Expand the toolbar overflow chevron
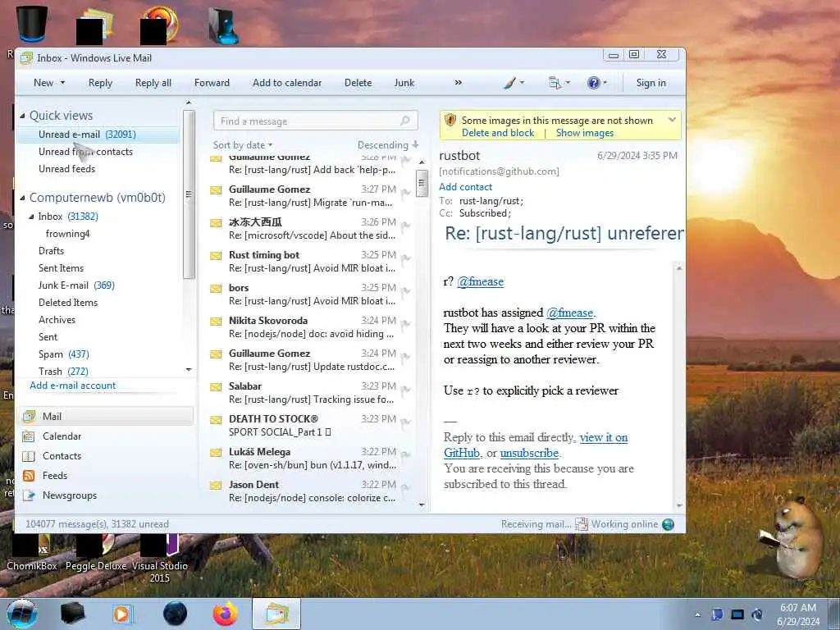Viewport: 840px width, 630px height. click(458, 83)
